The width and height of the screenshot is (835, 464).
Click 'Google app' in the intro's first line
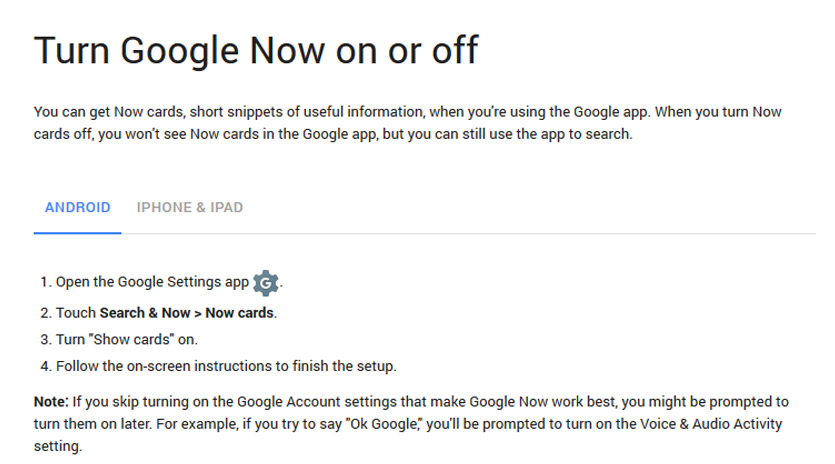tap(610, 112)
